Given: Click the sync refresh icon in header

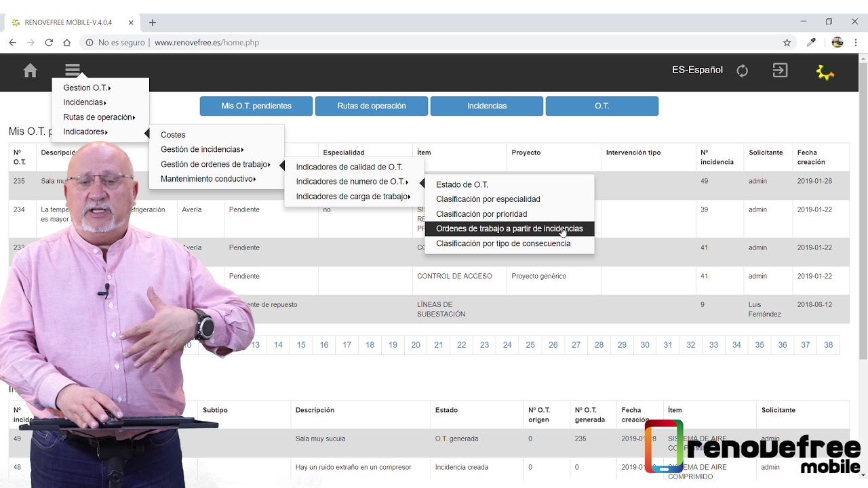Looking at the screenshot, I should pyautogui.click(x=743, y=70).
